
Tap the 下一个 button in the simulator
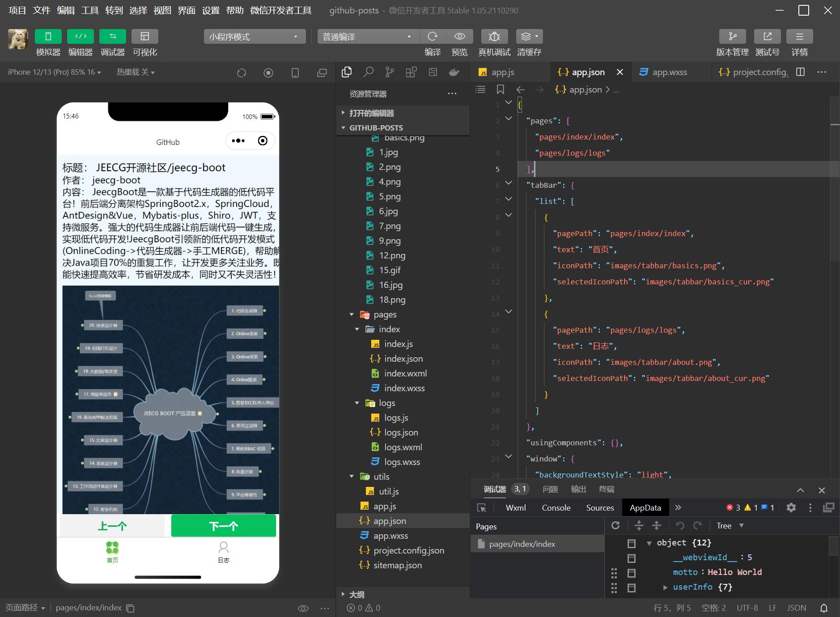(x=224, y=525)
